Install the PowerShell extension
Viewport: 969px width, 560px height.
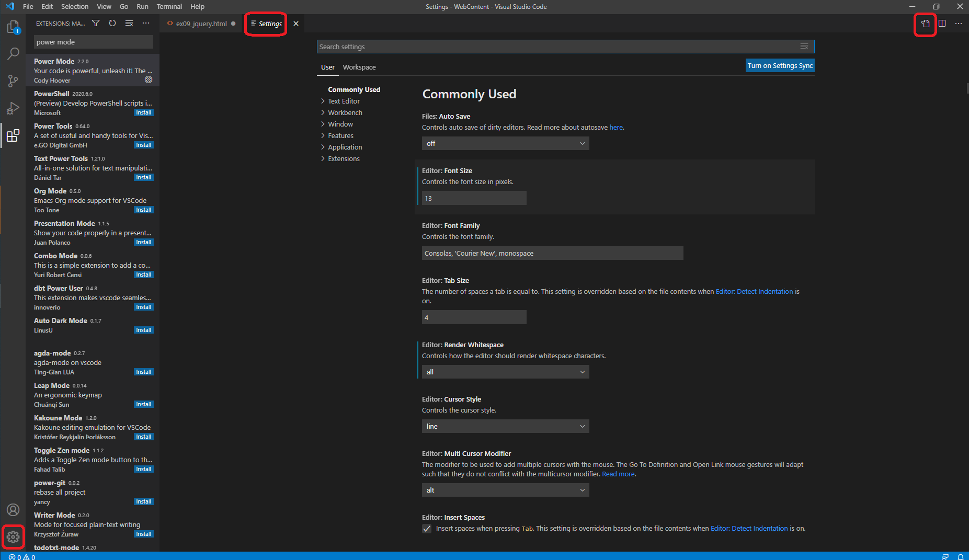click(x=143, y=112)
